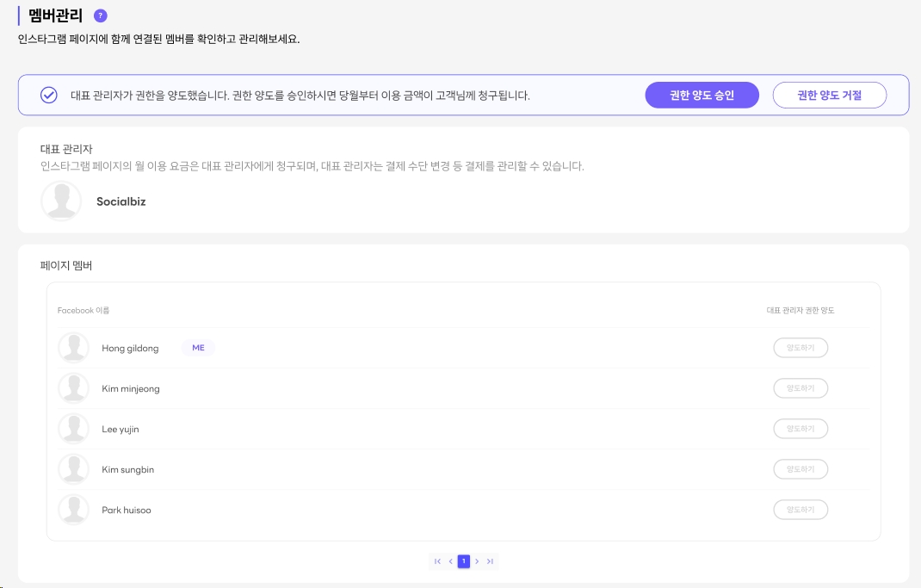Screen dimensions: 921x588
Task: Click the Socialbiz profile avatar
Action: coord(61,201)
